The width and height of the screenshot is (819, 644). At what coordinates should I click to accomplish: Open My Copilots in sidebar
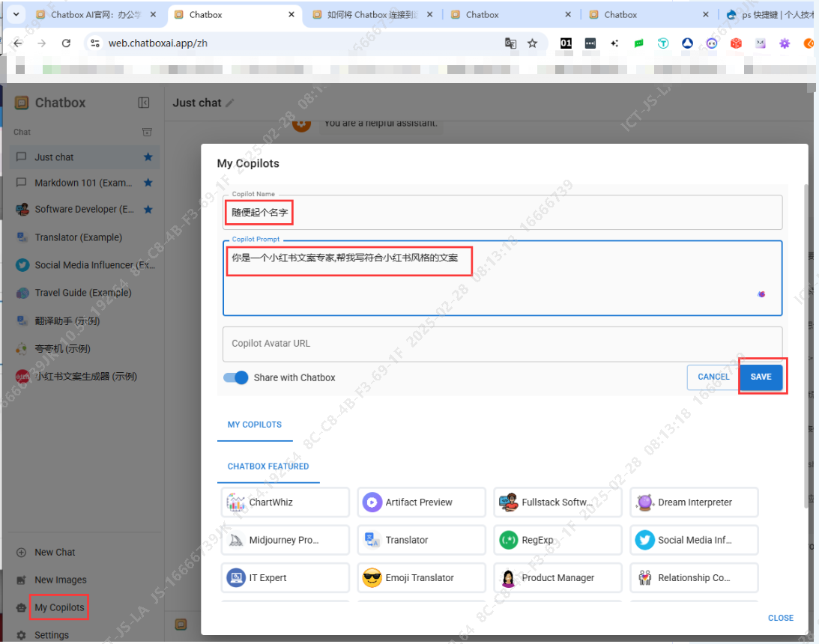pyautogui.click(x=59, y=607)
